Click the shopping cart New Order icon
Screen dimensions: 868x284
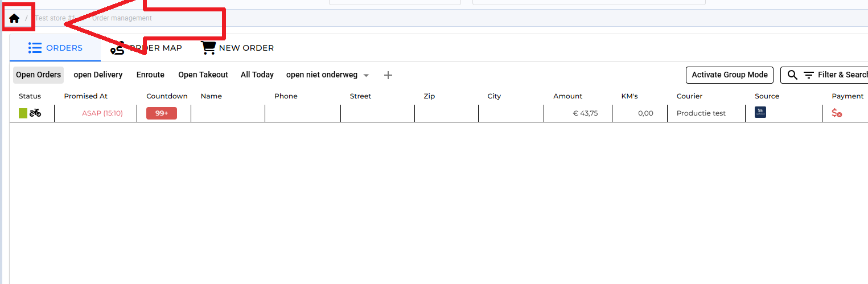[x=208, y=48]
